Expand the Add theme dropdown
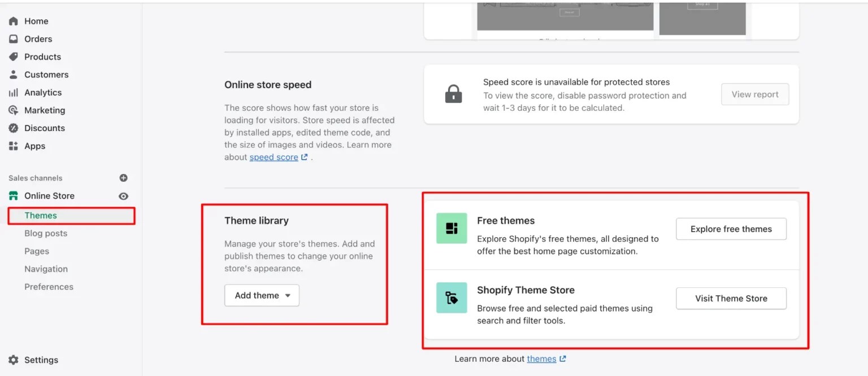Image resolution: width=868 pixels, height=376 pixels. coord(262,295)
